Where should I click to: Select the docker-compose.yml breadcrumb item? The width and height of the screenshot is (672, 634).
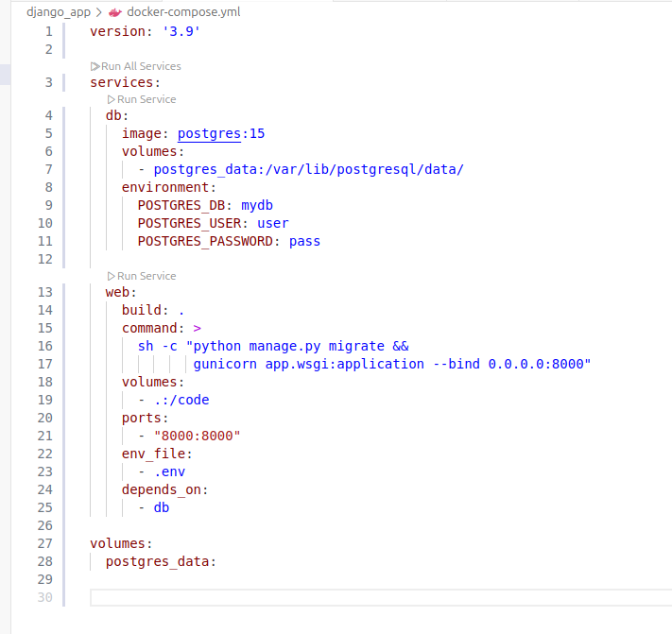pyautogui.click(x=183, y=12)
